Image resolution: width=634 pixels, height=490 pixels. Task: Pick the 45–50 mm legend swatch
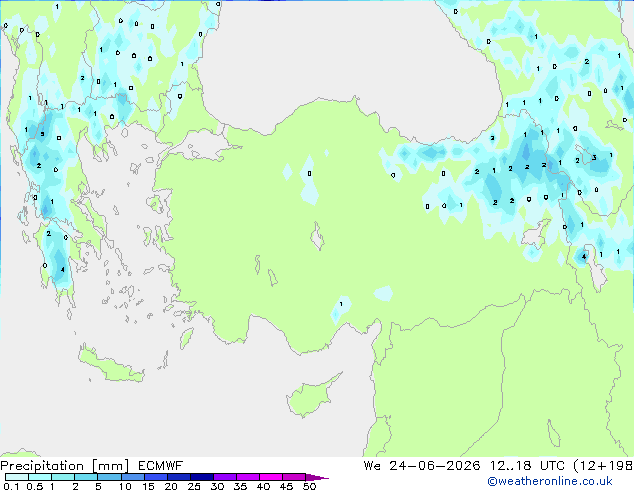[294, 477]
